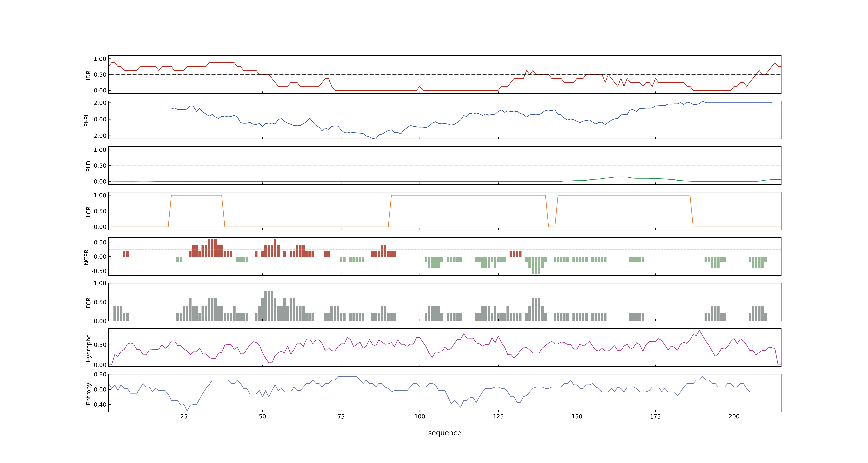868x463 pixels.
Task: Click the "0.00" tick of the NCPR panel
Action: click(100, 257)
